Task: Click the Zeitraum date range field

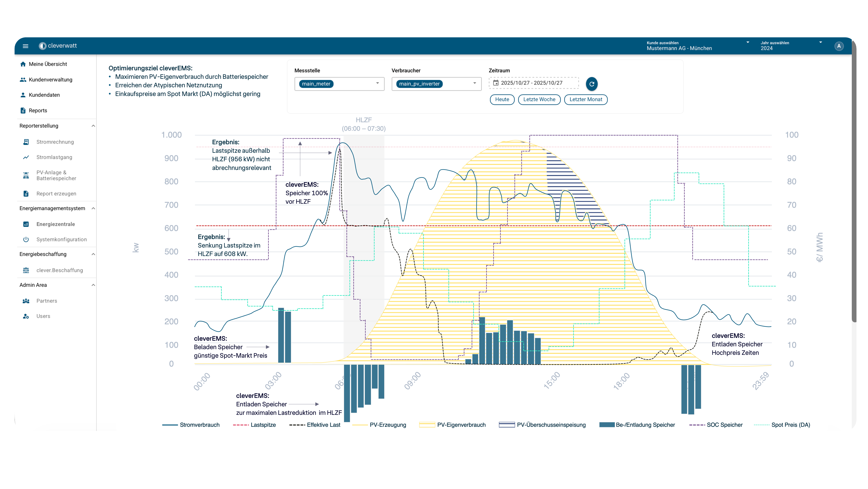Action: [534, 83]
